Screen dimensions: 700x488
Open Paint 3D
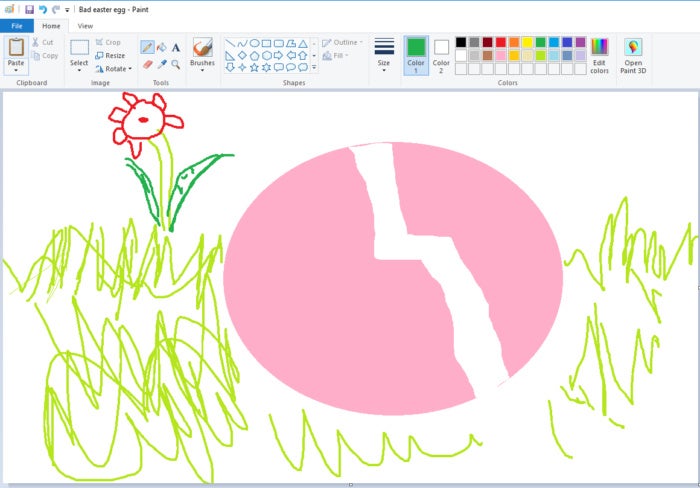(633, 55)
